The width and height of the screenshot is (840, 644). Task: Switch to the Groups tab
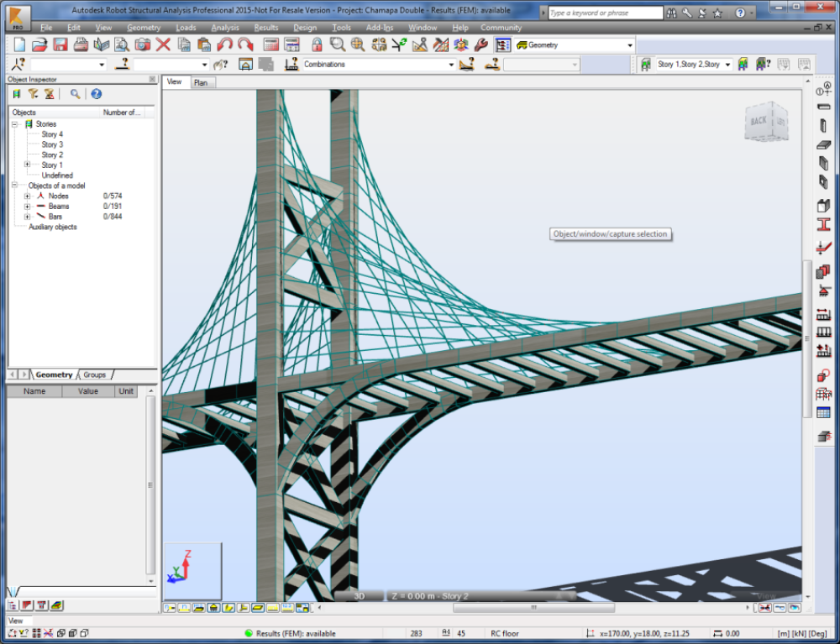(x=94, y=374)
